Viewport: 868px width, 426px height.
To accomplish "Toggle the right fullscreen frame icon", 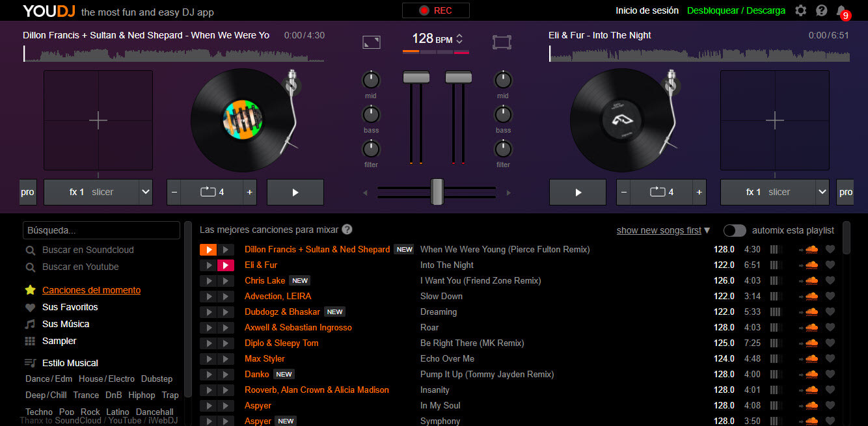I will pos(502,42).
